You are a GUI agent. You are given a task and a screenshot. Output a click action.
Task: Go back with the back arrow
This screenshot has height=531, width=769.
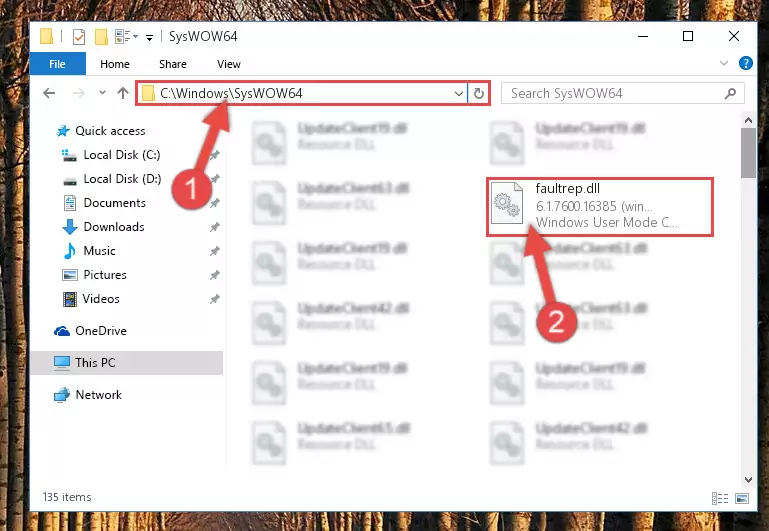coord(49,93)
